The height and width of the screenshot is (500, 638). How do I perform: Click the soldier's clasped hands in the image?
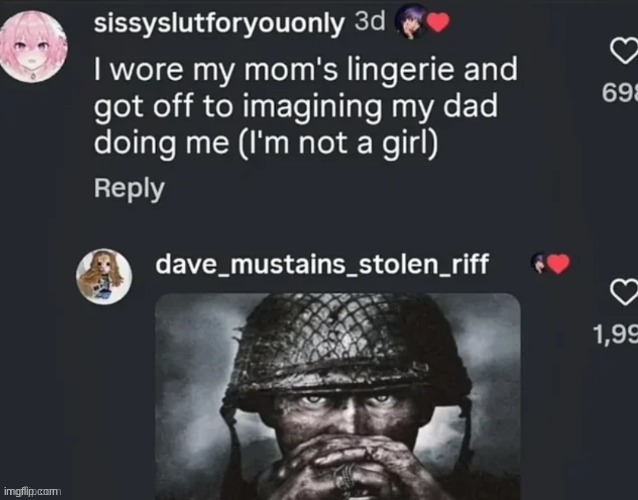point(338,460)
